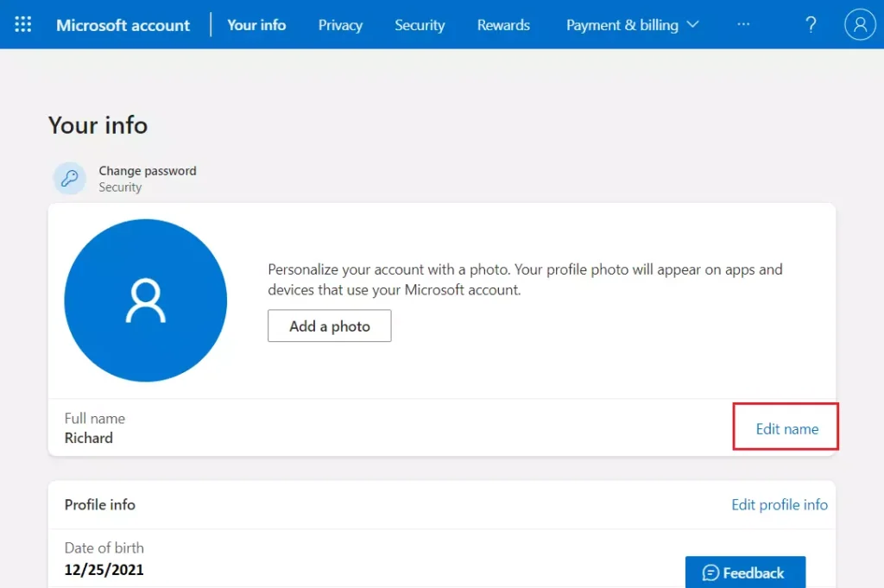Click the Date of birth label

[x=104, y=548]
